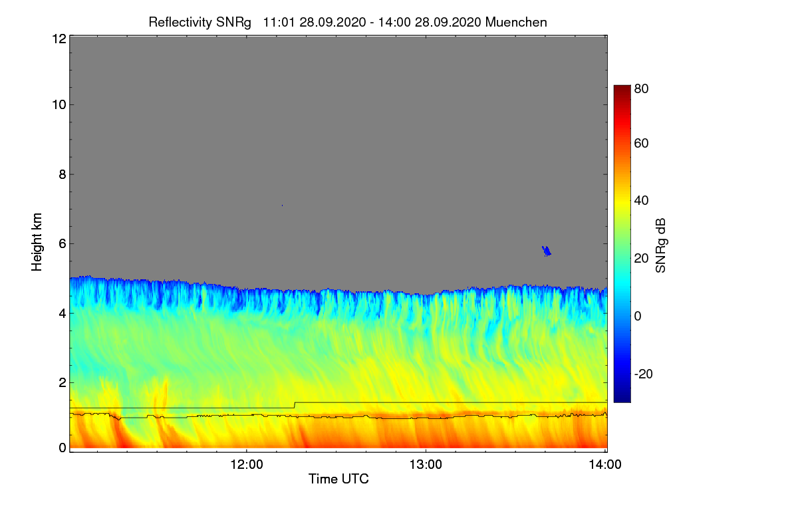Image resolution: width=798 pixels, height=532 pixels.
Task: Click the 'SNRg dB' colorbar label
Action: 660,246
